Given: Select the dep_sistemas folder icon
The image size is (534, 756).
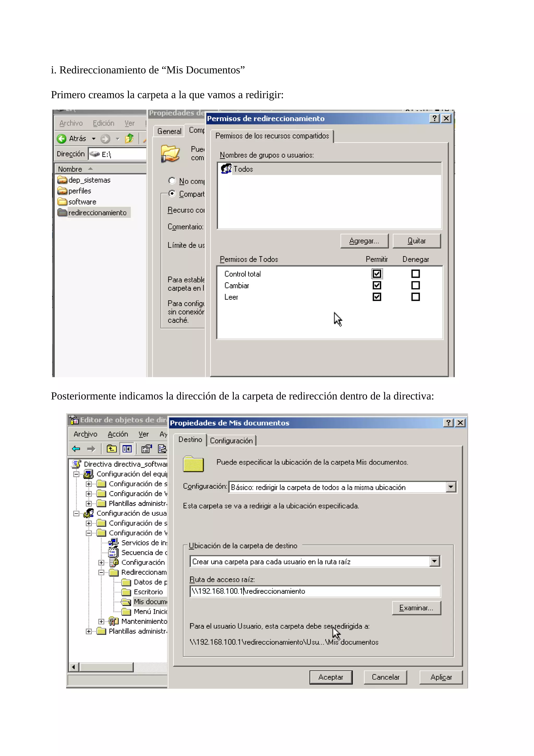Looking at the screenshot, I should (x=62, y=180).
